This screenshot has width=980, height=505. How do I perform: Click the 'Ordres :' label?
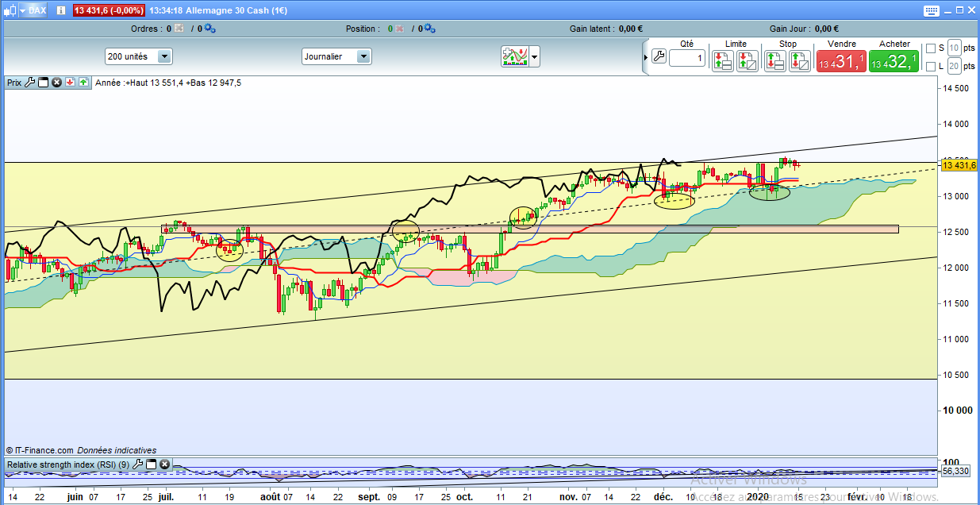point(147,29)
